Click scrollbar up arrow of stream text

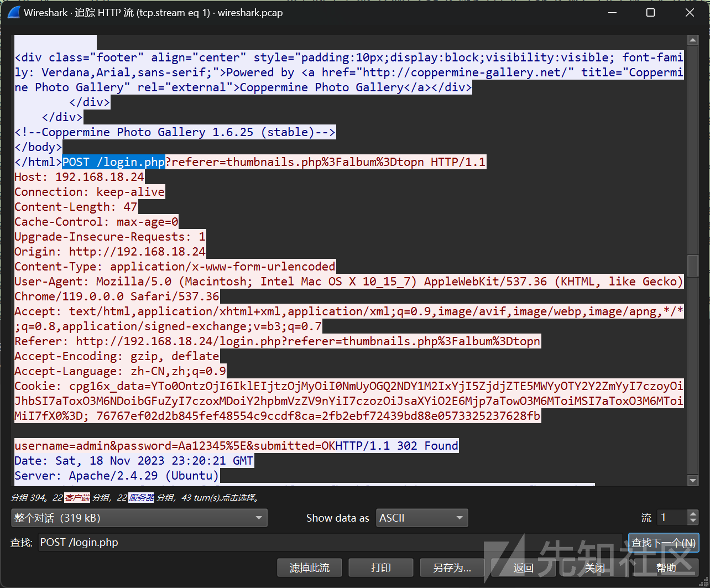693,40
